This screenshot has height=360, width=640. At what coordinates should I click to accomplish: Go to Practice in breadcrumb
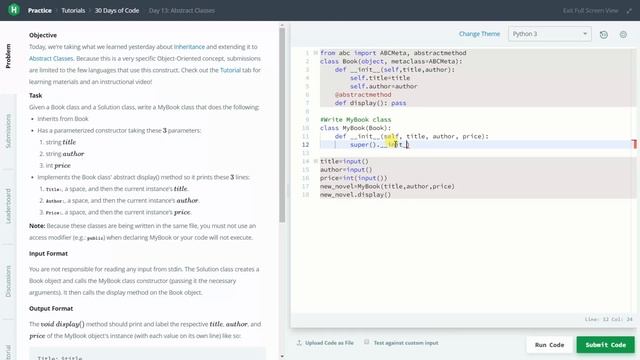40,11
